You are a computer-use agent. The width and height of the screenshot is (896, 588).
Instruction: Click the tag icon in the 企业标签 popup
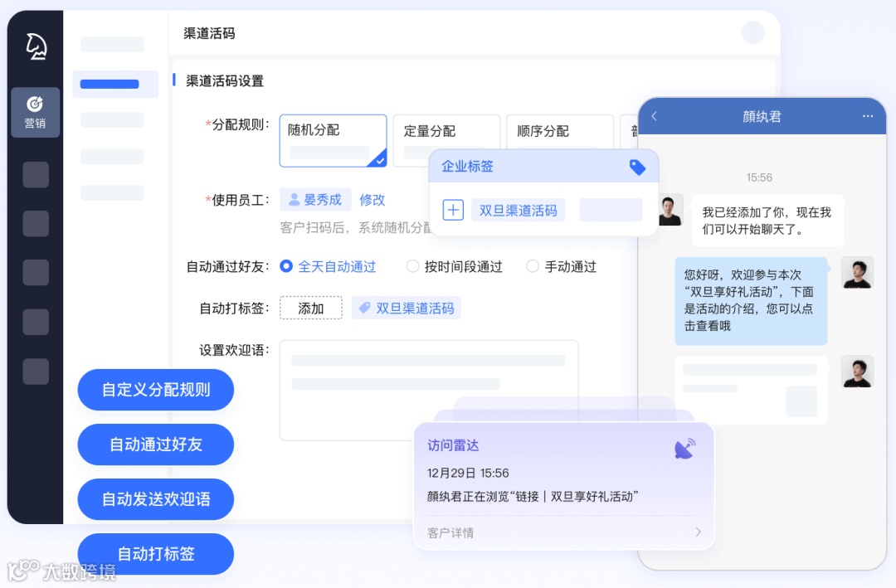(637, 167)
